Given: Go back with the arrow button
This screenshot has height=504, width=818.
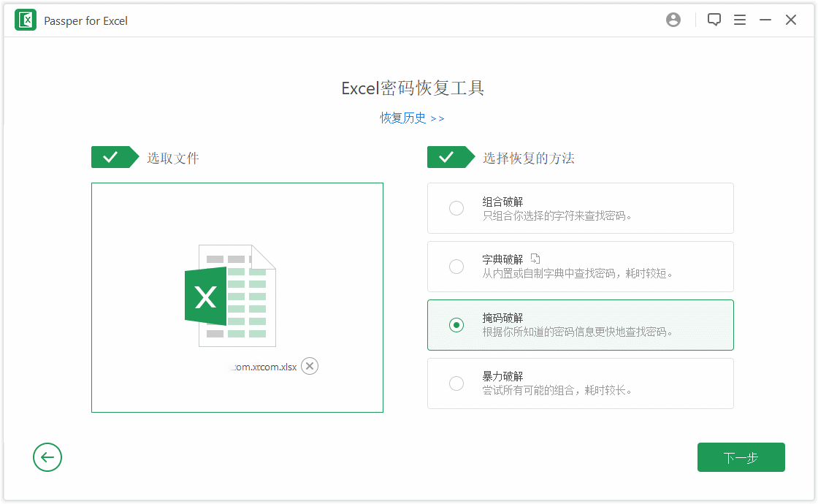Looking at the screenshot, I should coord(47,457).
